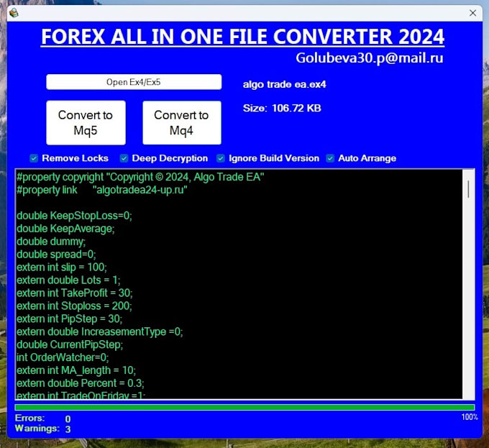The width and height of the screenshot is (489, 448).
Task: Click the code output scrollbar thumb
Action: click(x=468, y=189)
